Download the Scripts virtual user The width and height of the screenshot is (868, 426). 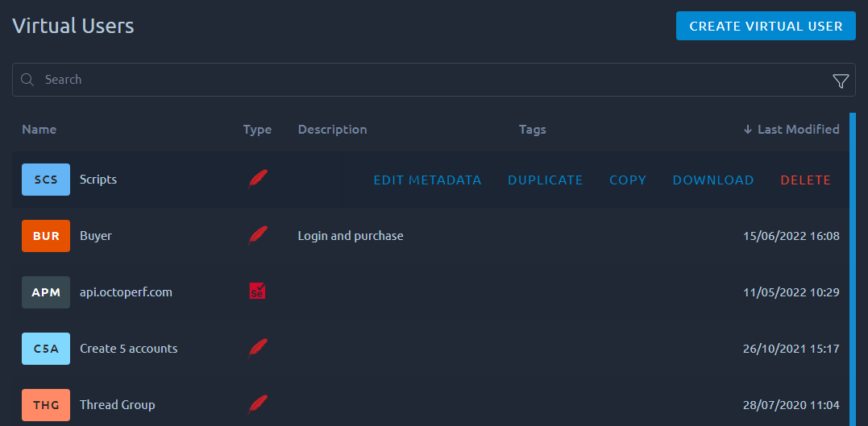[x=713, y=180]
